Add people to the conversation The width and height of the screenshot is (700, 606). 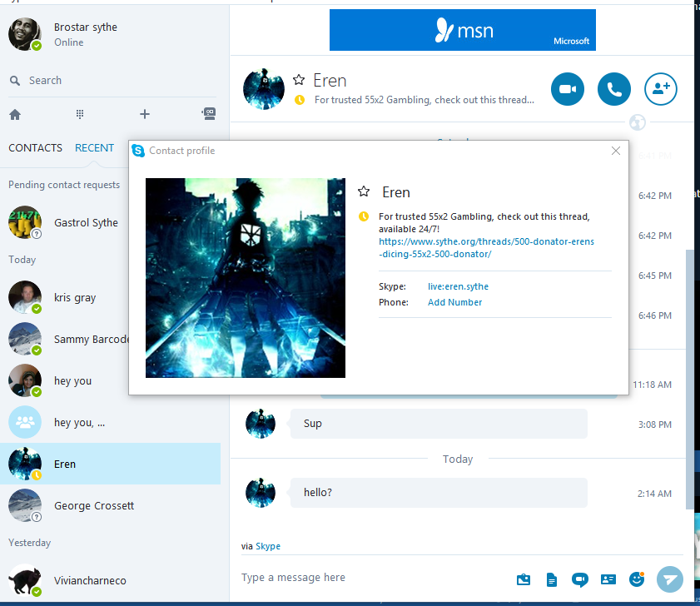pyautogui.click(x=661, y=89)
